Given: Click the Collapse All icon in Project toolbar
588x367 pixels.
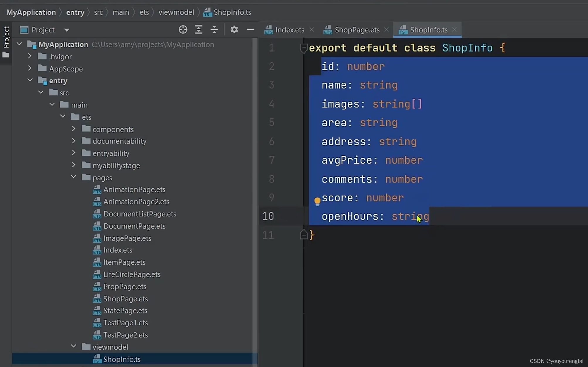Looking at the screenshot, I should (214, 30).
